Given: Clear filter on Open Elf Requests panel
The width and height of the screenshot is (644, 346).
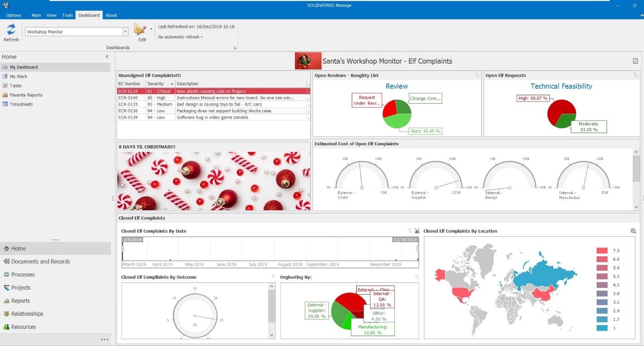Looking at the screenshot, I should 635,75.
